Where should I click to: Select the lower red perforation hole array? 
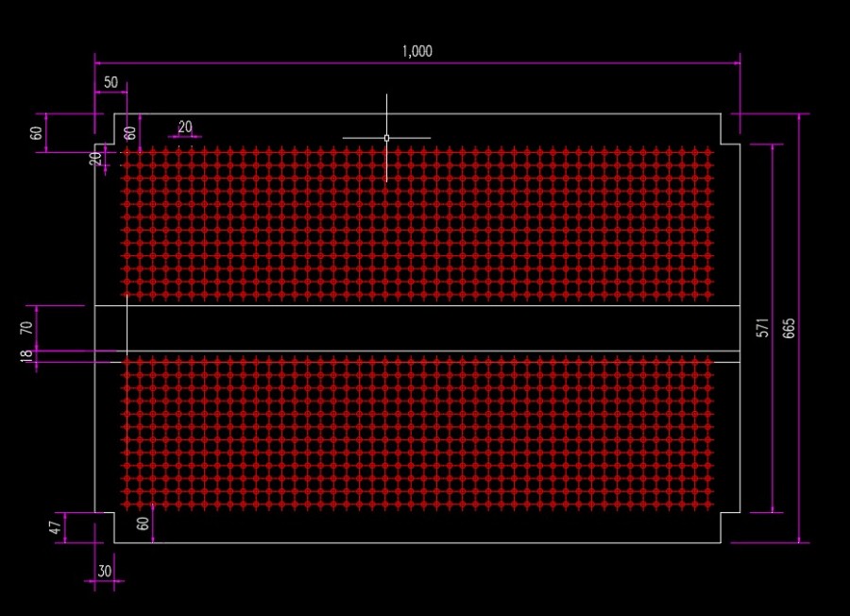tap(417, 433)
